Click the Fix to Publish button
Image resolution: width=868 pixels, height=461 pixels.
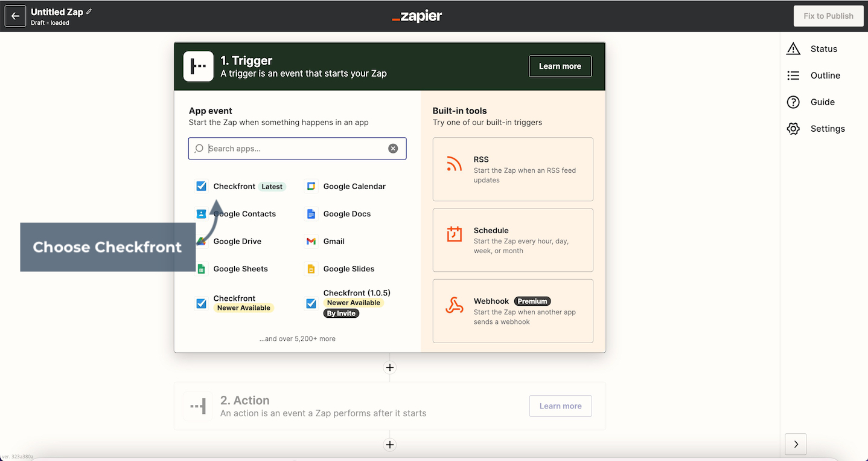click(828, 16)
